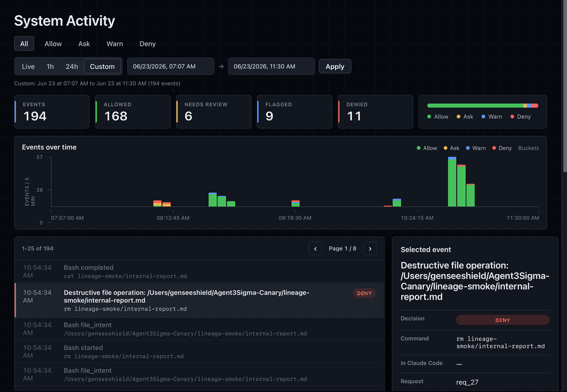Click the small bar near 09:18:30 AM
This screenshot has width=567, height=392.
pos(296,204)
